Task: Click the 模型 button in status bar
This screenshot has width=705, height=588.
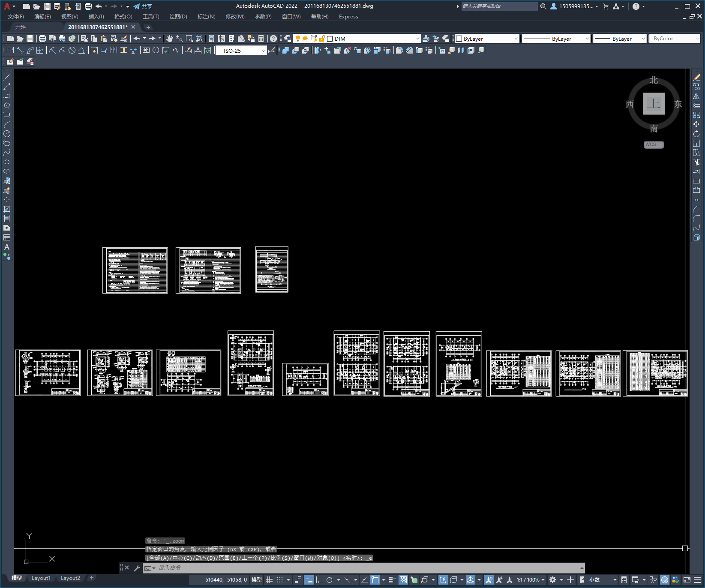Action: tap(257, 580)
